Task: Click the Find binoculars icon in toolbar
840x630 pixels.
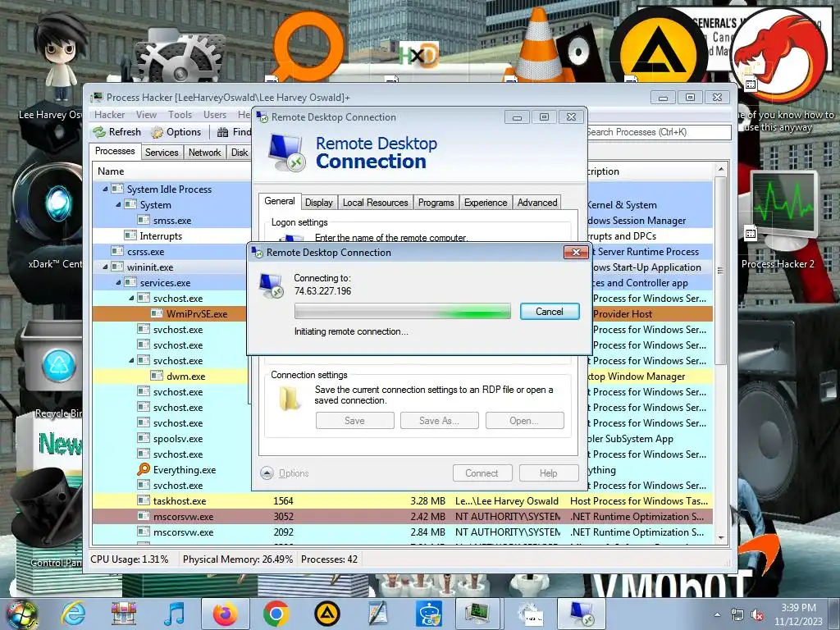Action: [222, 132]
